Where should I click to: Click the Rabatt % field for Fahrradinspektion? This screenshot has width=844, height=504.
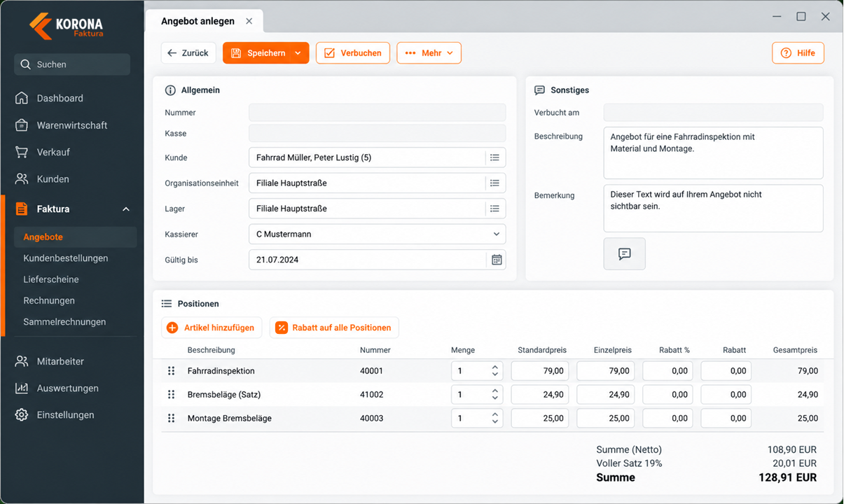667,371
